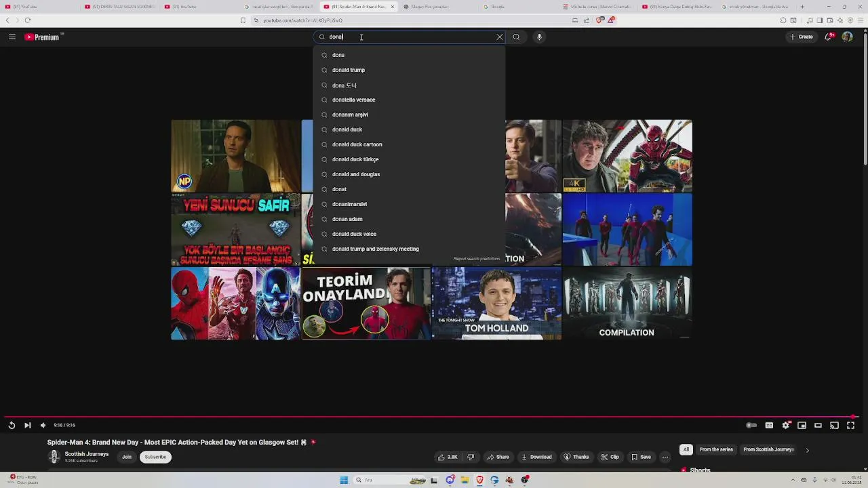
Task: Show more filter chips with right arrow
Action: (807, 449)
